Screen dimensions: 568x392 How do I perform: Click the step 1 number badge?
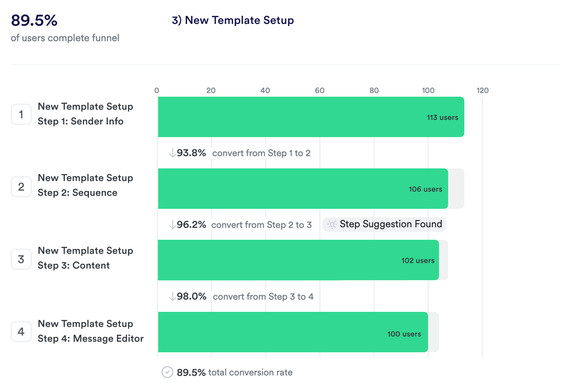[x=21, y=114]
